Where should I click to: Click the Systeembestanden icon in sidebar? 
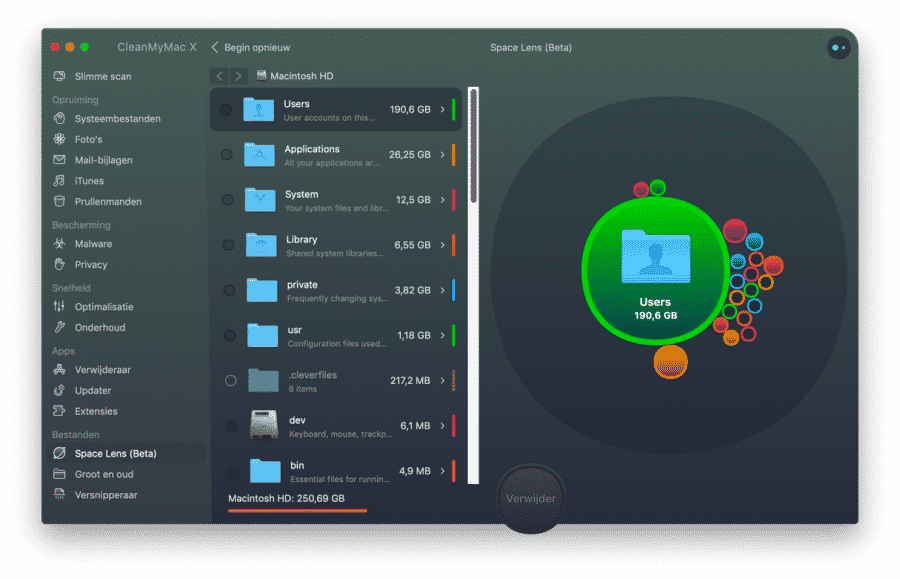tap(59, 118)
